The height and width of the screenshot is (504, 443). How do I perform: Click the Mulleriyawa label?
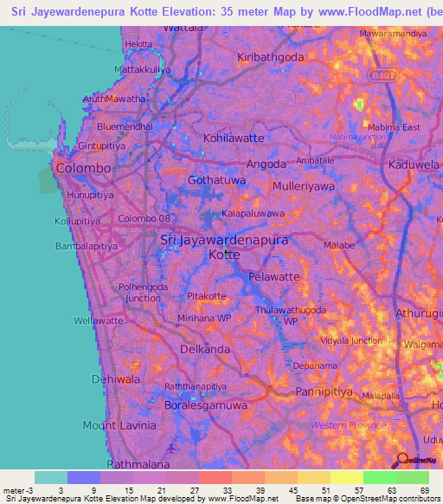304,186
